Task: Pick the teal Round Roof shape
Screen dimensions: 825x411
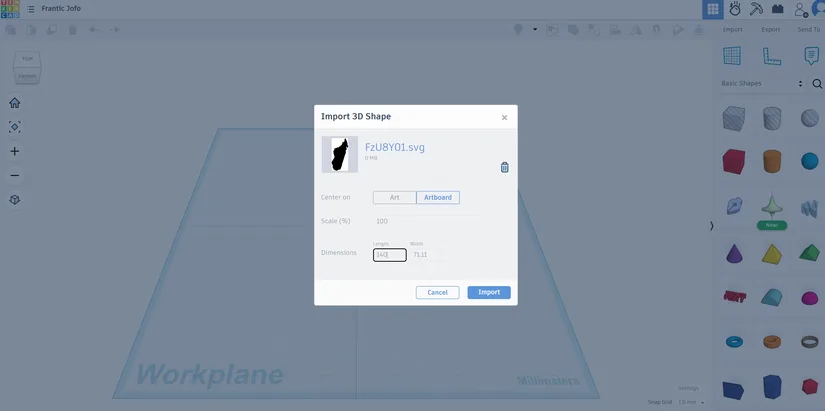Action: [x=772, y=297]
